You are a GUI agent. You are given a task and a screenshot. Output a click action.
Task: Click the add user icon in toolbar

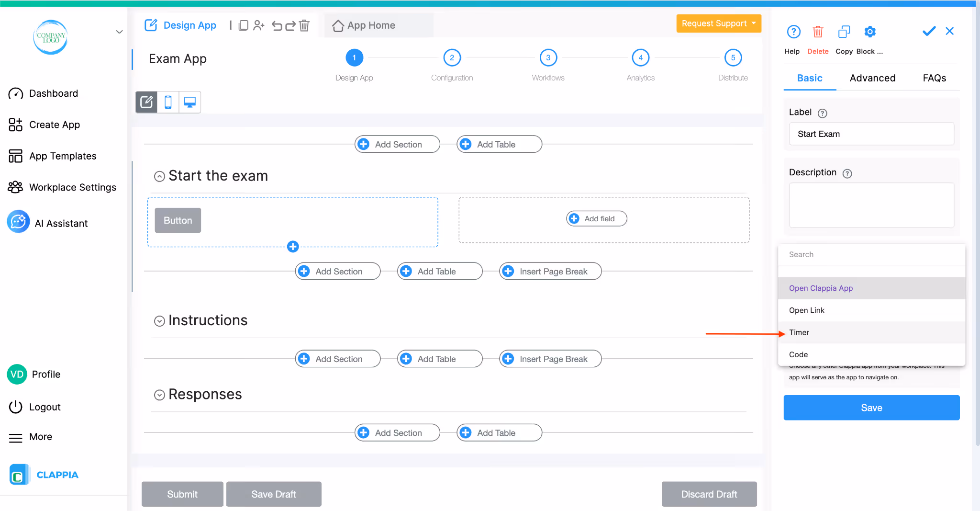259,25
